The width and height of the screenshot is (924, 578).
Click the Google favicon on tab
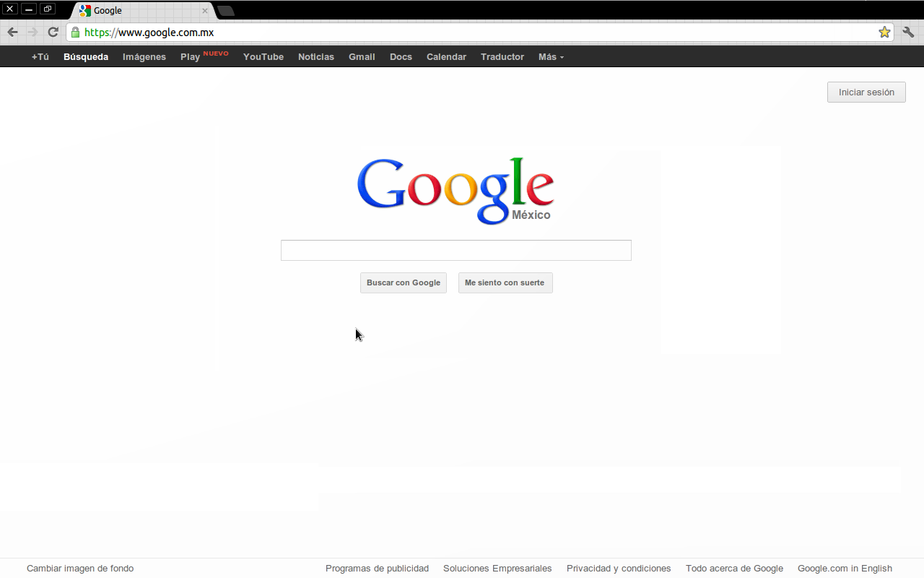coord(85,11)
